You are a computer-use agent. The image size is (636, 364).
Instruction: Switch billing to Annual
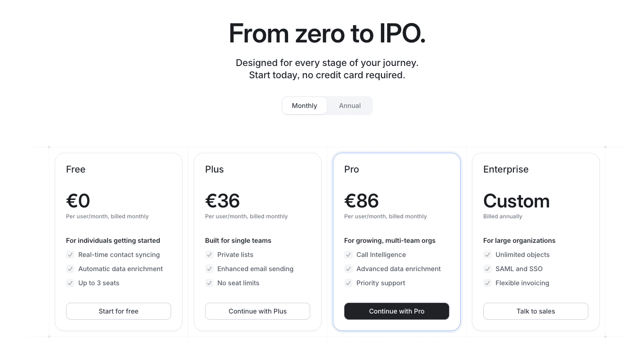pos(349,106)
